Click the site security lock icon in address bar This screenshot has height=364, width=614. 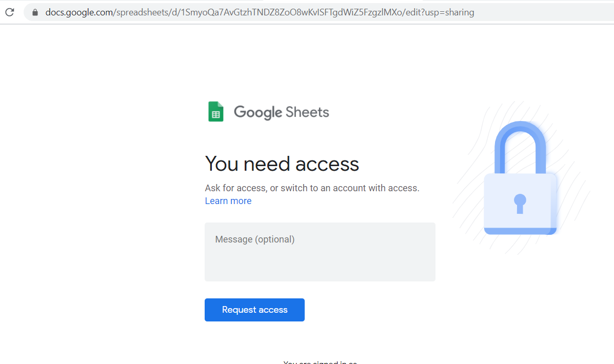(x=35, y=12)
